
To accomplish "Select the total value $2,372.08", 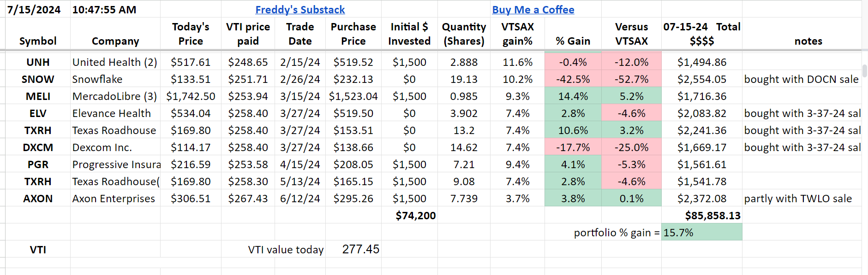I will click(702, 199).
